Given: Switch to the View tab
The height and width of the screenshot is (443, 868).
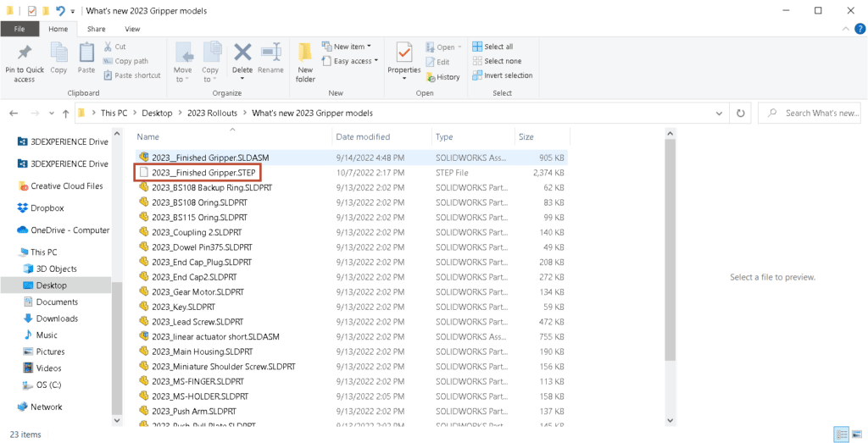Looking at the screenshot, I should coord(132,29).
